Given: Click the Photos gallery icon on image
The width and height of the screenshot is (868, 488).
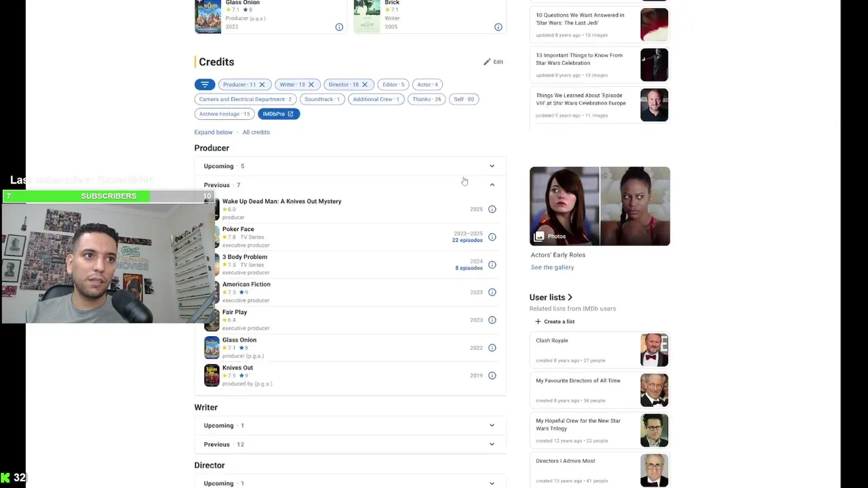Looking at the screenshot, I should (x=539, y=236).
